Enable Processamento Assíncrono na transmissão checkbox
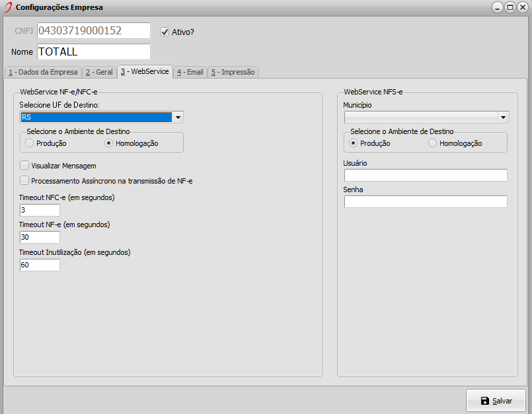This screenshot has width=532, height=414. (x=24, y=180)
